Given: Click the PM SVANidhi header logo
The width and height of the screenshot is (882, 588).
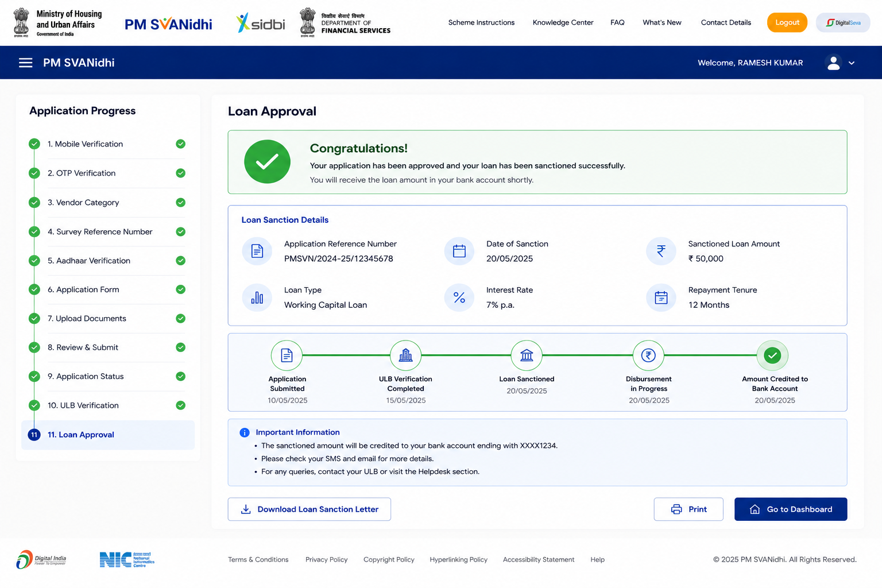Looking at the screenshot, I should (168, 24).
